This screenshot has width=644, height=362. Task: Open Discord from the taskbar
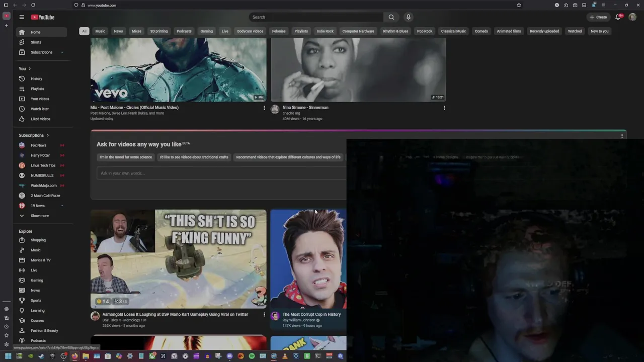(229, 356)
